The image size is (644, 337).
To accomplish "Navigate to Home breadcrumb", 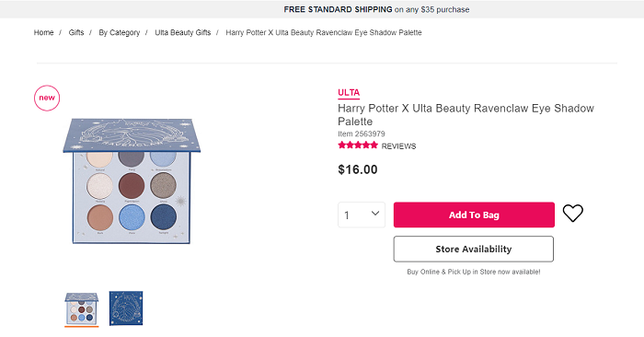I will tap(43, 32).
